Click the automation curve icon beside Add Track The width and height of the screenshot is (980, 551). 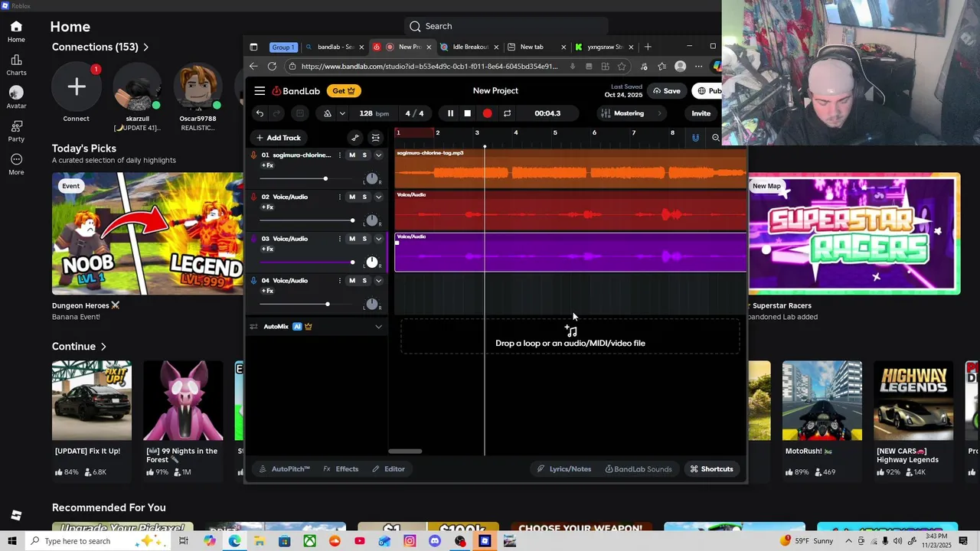click(355, 138)
